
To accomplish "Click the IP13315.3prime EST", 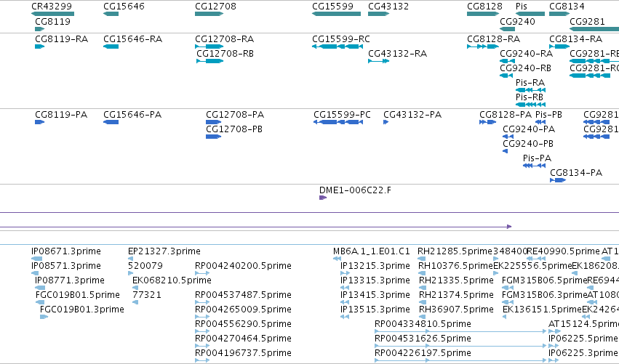I will [x=345, y=288].
